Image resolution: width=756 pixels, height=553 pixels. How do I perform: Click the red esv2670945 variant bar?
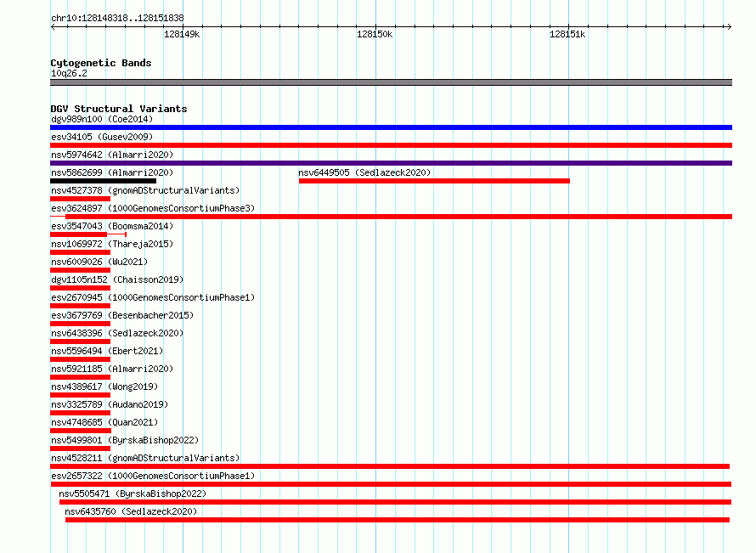[80, 306]
